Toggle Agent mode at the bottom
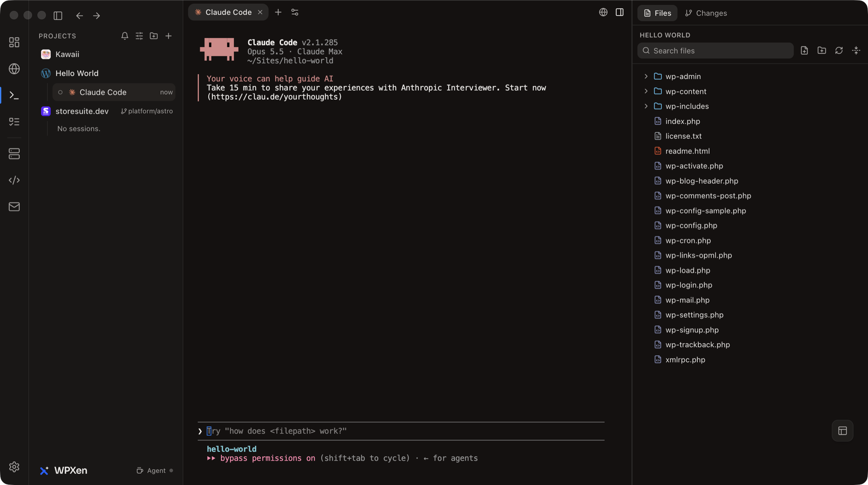The height and width of the screenshot is (485, 868). [155, 470]
